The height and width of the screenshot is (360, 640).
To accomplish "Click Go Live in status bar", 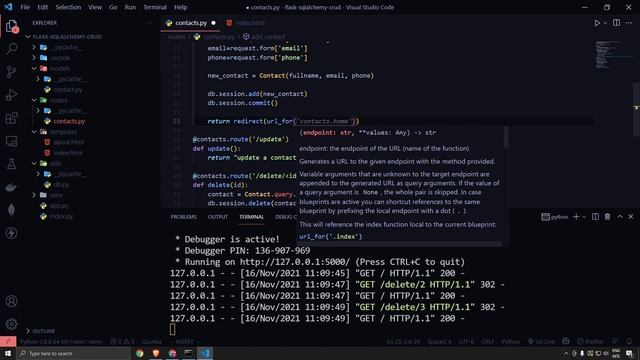I will click(x=541, y=342).
